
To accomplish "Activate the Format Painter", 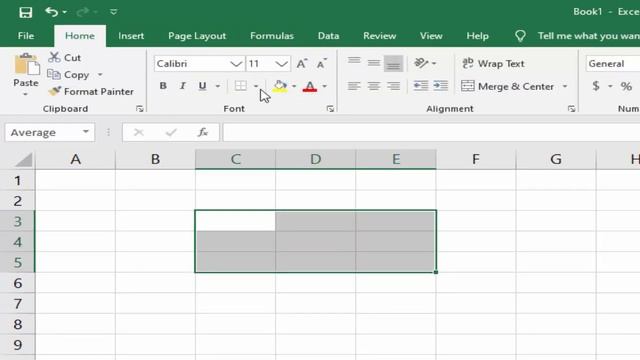I will point(91,91).
